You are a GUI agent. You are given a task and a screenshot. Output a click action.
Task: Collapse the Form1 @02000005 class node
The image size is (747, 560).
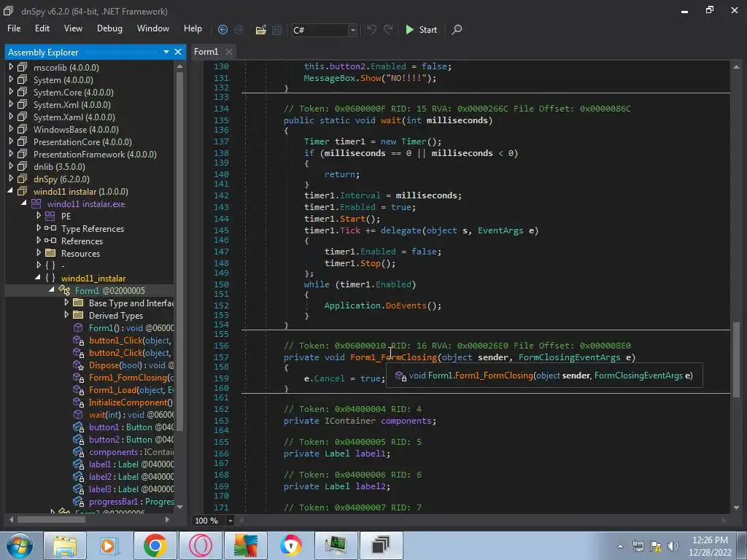click(52, 290)
